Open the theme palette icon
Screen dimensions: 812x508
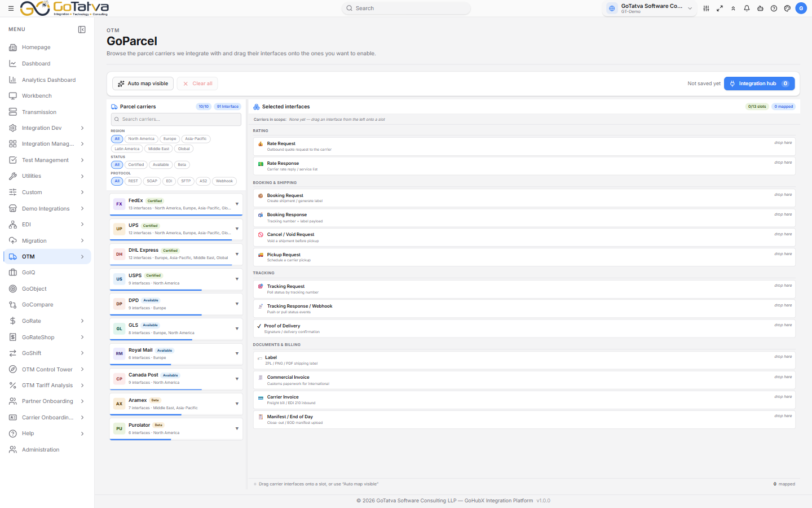[787, 8]
